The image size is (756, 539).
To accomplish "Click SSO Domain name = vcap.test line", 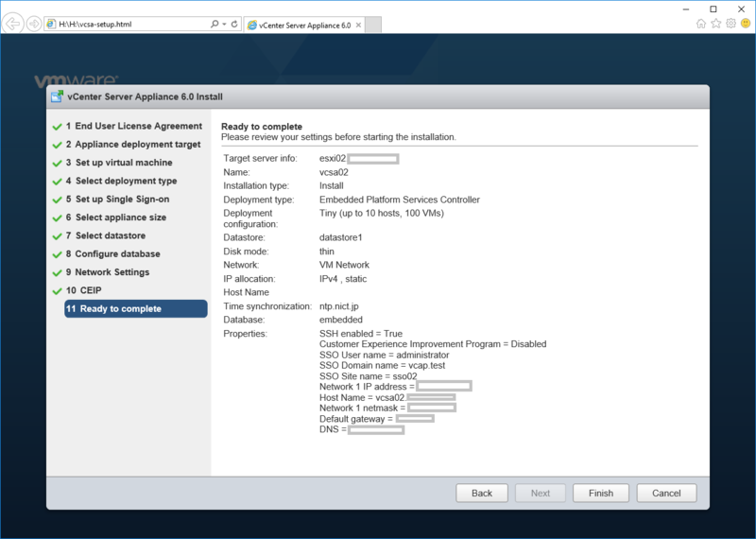I will click(382, 365).
